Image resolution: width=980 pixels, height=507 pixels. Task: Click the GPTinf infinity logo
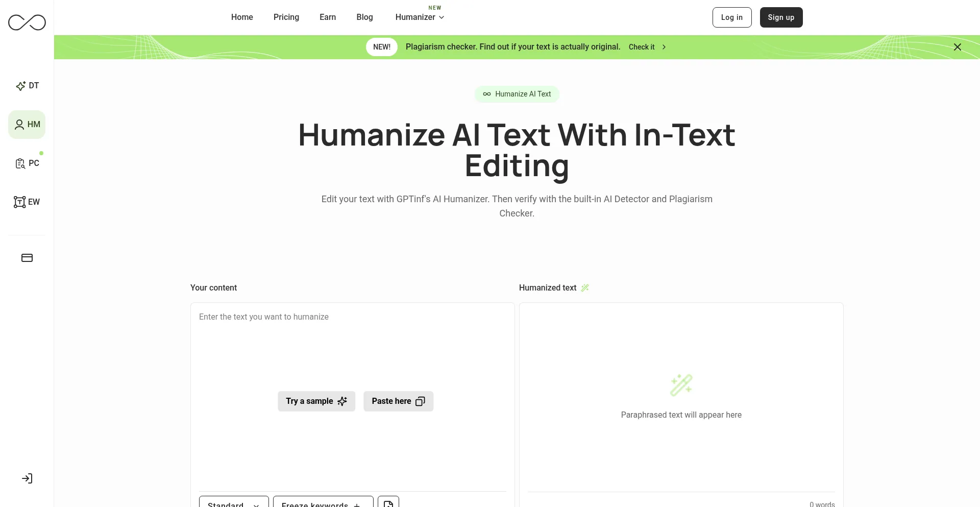coord(27,22)
